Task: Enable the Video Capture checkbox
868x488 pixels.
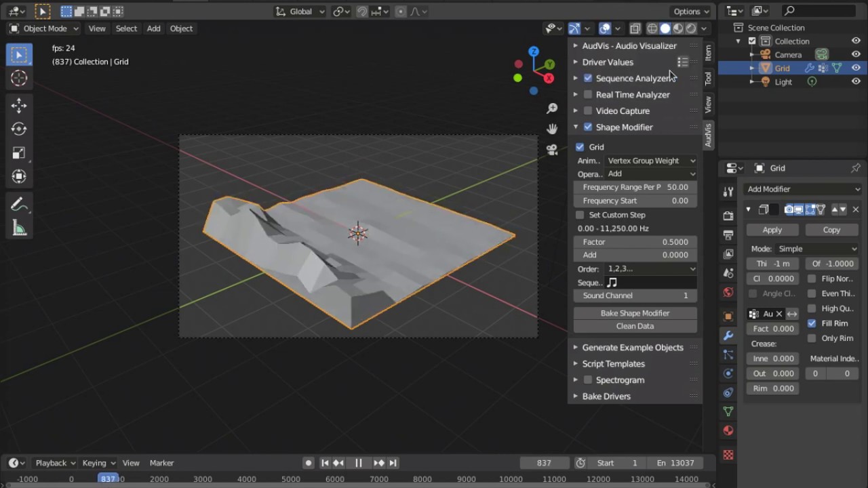Action: click(588, 110)
